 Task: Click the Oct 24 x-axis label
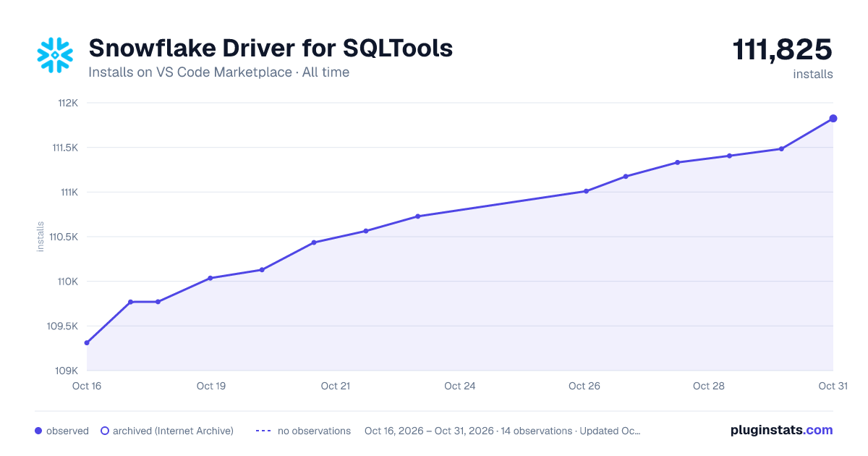point(460,386)
